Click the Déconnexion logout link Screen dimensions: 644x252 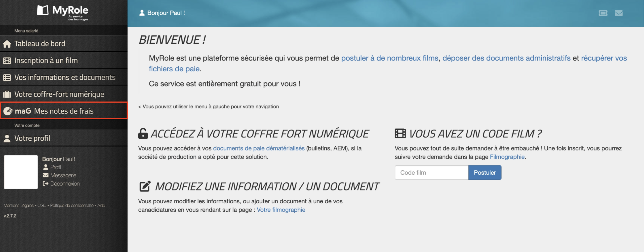65,184
